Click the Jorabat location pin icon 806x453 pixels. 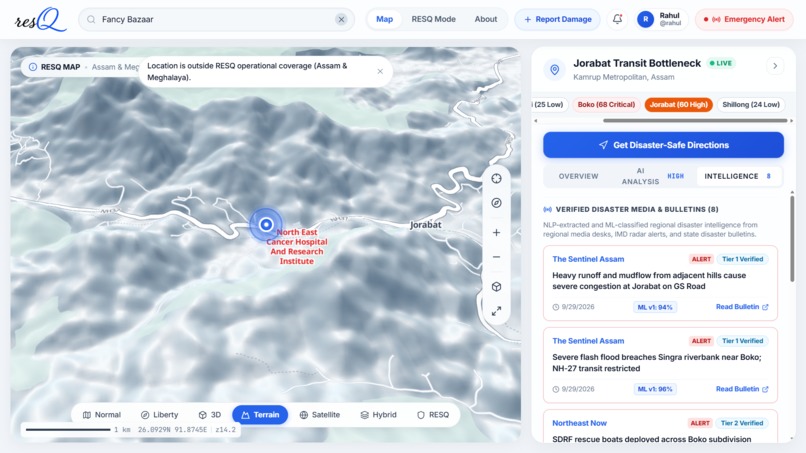(555, 69)
